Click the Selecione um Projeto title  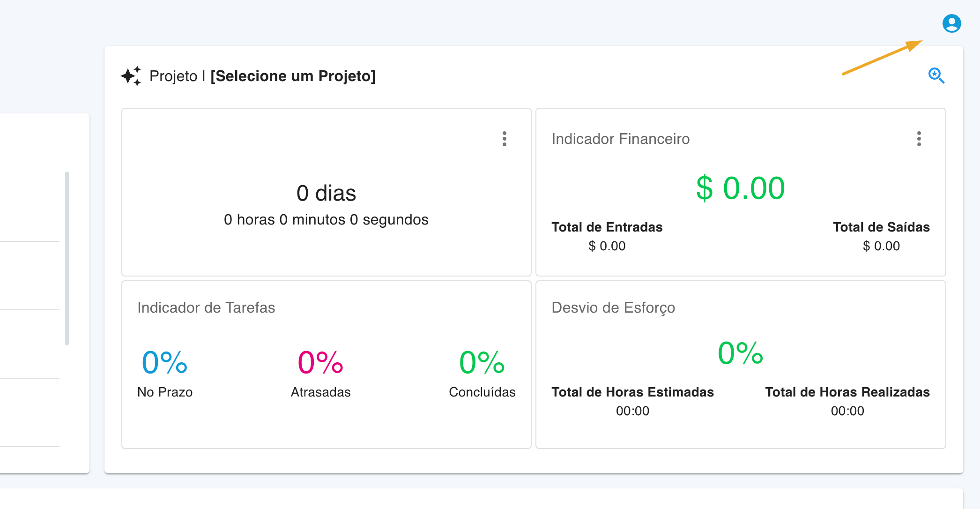click(293, 76)
